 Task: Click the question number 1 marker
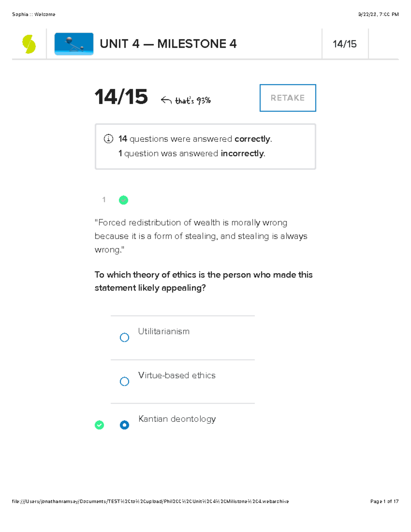pos(104,200)
